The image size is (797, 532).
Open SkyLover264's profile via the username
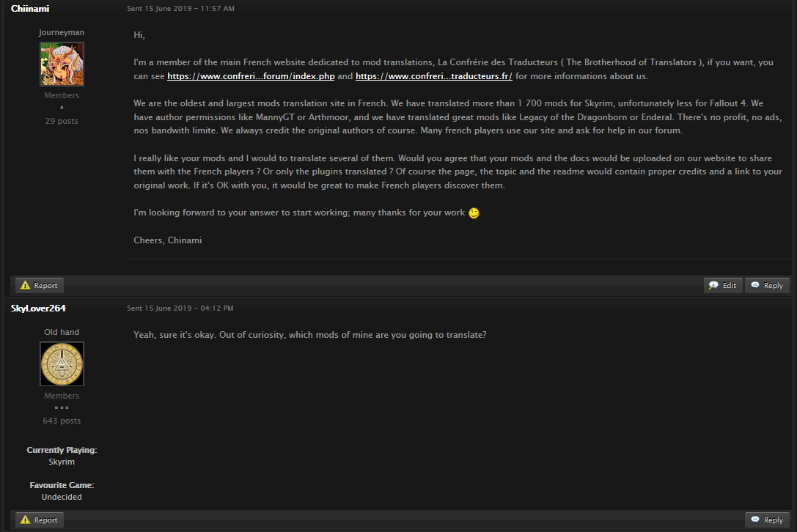[38, 309]
